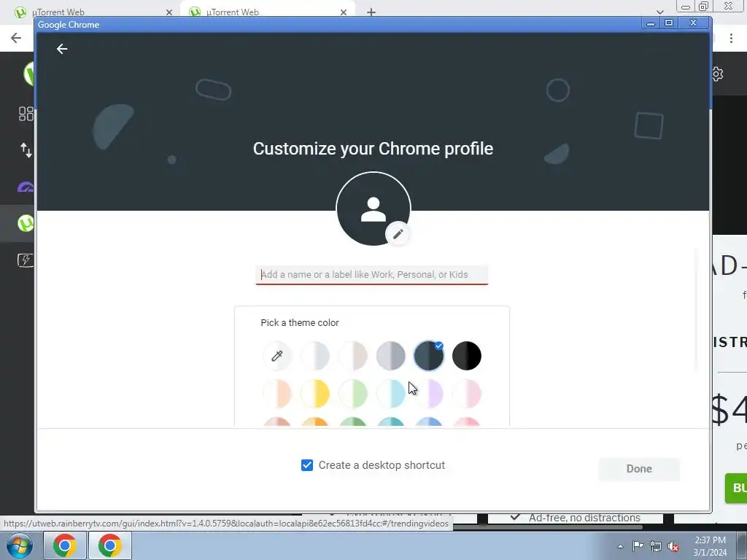The image size is (747, 560).
Task: Open the custom color eyedropper picker
Action: (x=276, y=356)
